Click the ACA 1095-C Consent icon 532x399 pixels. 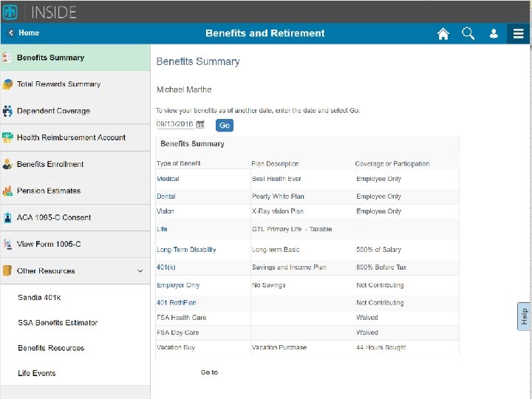pos(7,217)
